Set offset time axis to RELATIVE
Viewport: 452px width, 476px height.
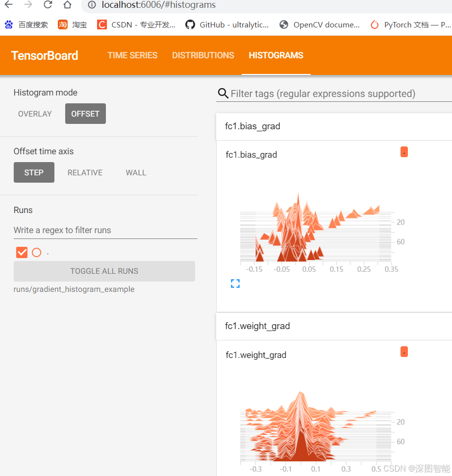[85, 172]
